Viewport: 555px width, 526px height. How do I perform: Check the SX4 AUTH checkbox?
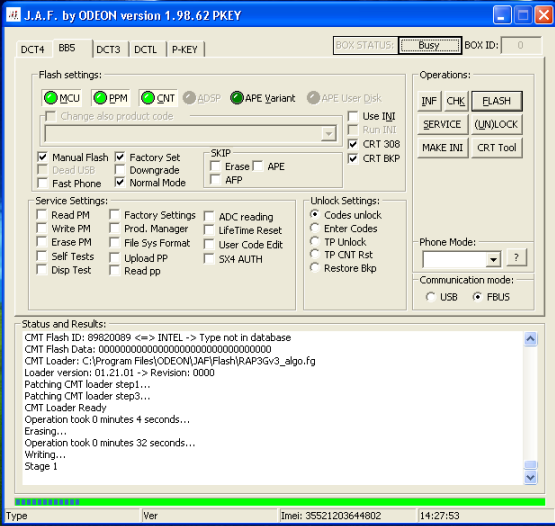209,259
